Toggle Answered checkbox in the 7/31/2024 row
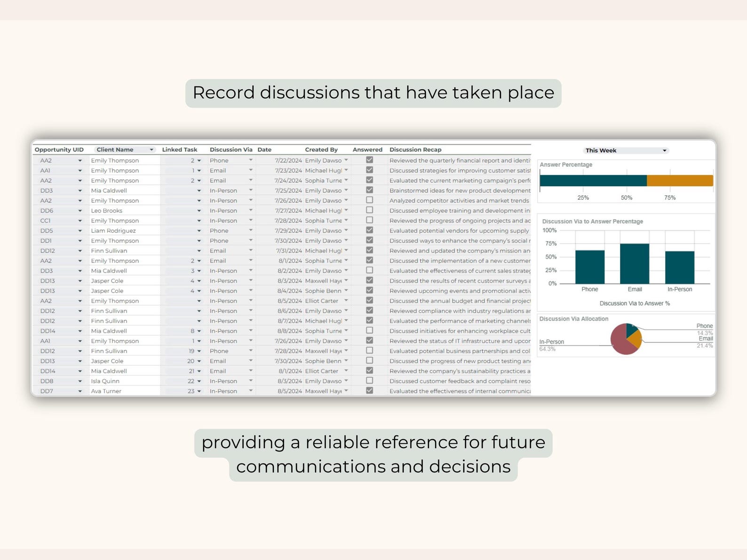Image resolution: width=747 pixels, height=560 pixels. (370, 250)
